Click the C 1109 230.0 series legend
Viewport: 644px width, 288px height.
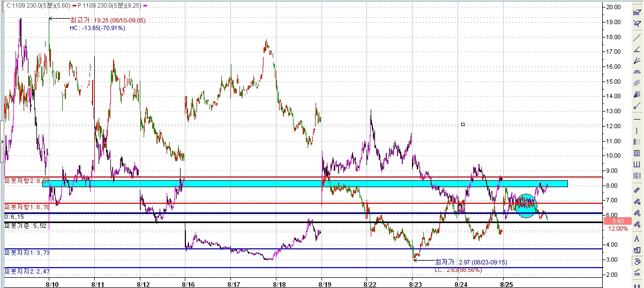click(x=36, y=4)
